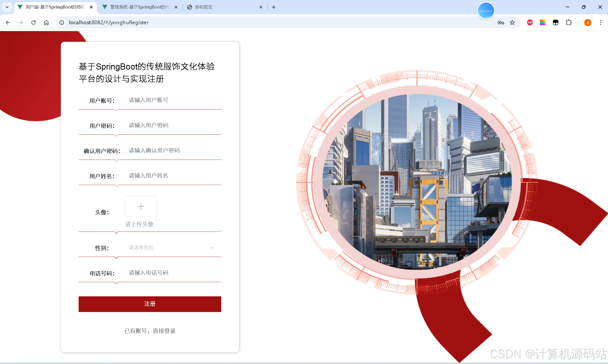Go to browser home page icon
This screenshot has width=608, height=364.
pyautogui.click(x=46, y=23)
